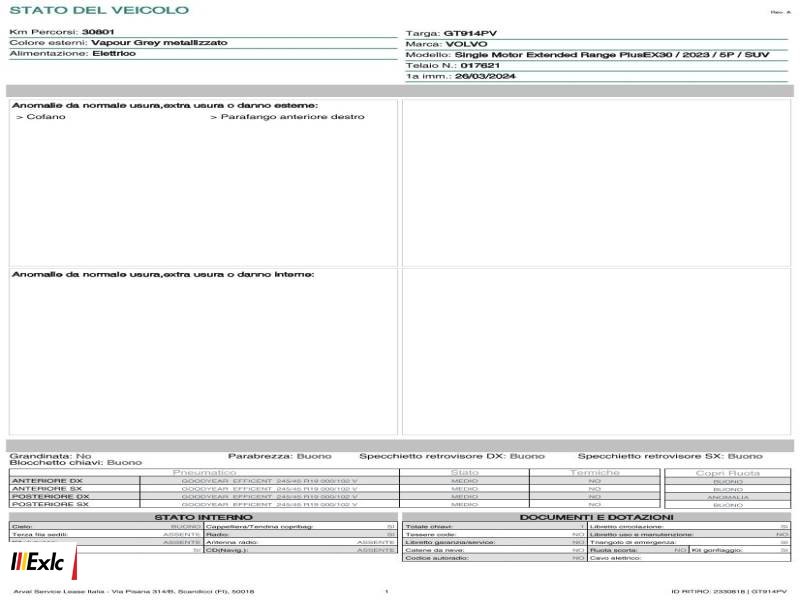Select the Alimentazione value "Elettrico"
This screenshot has width=800, height=600.
click(x=114, y=53)
